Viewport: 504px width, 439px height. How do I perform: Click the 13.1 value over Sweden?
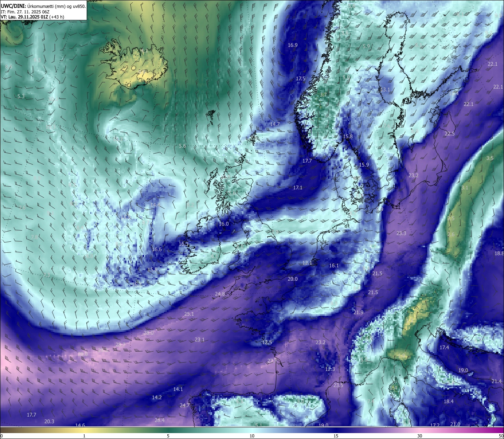385,90
